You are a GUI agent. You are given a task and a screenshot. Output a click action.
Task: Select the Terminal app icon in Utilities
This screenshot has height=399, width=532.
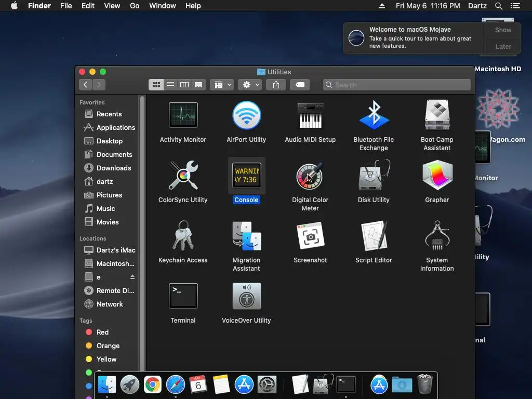point(183,296)
